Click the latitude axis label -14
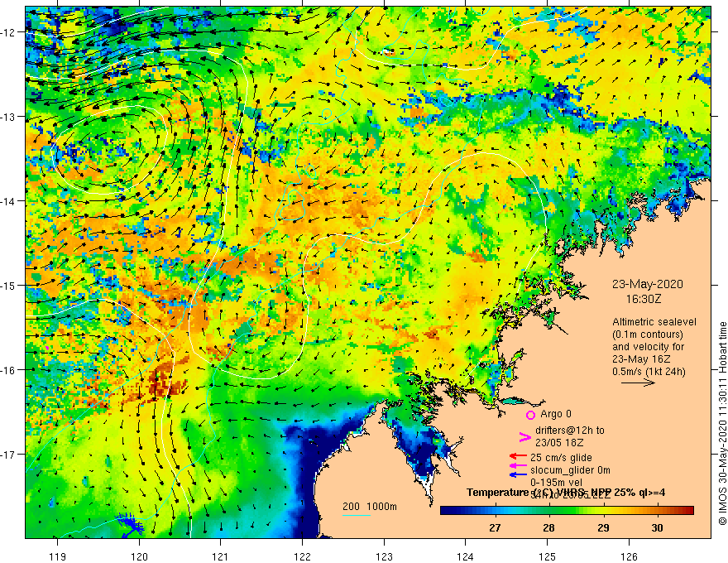 pyautogui.click(x=9, y=201)
